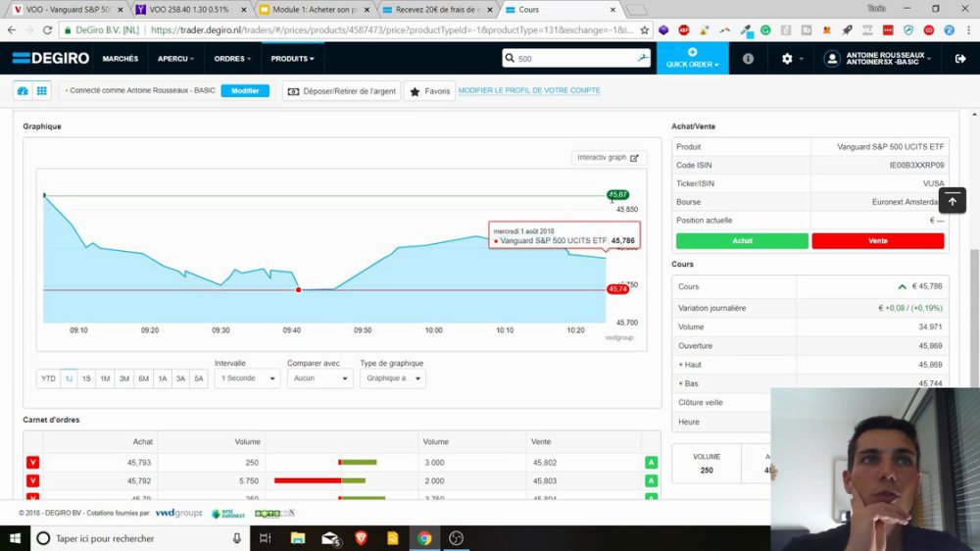
Task: Open Modifier le profil de votre compte link
Action: click(x=529, y=90)
